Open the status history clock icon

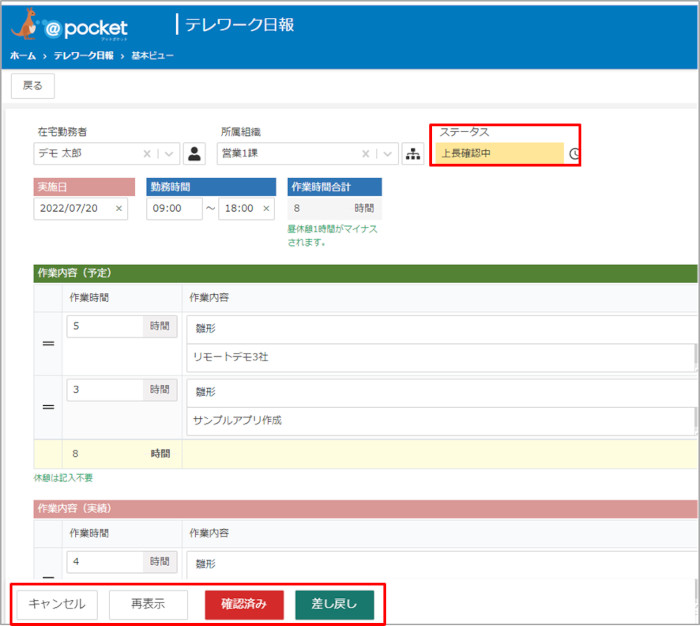[x=574, y=154]
